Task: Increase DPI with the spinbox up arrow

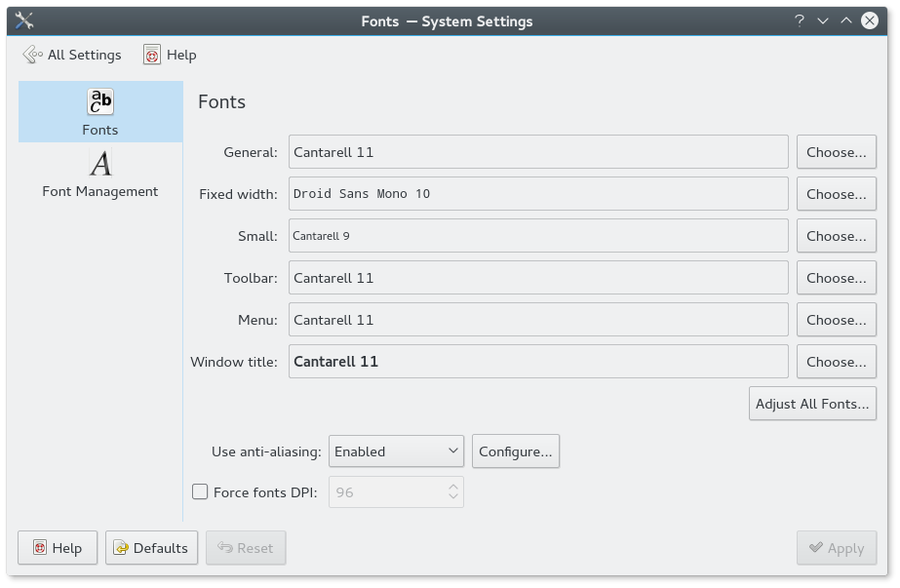Action: point(453,487)
